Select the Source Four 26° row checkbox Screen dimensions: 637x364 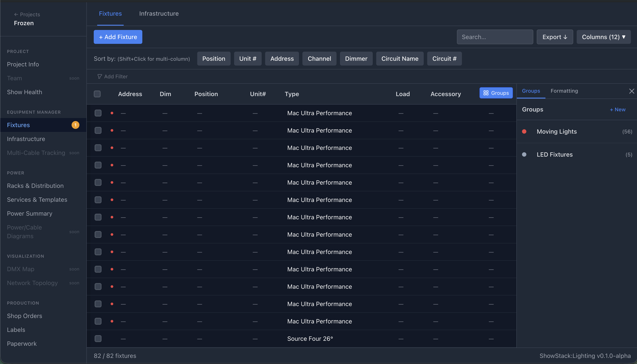[x=98, y=339]
